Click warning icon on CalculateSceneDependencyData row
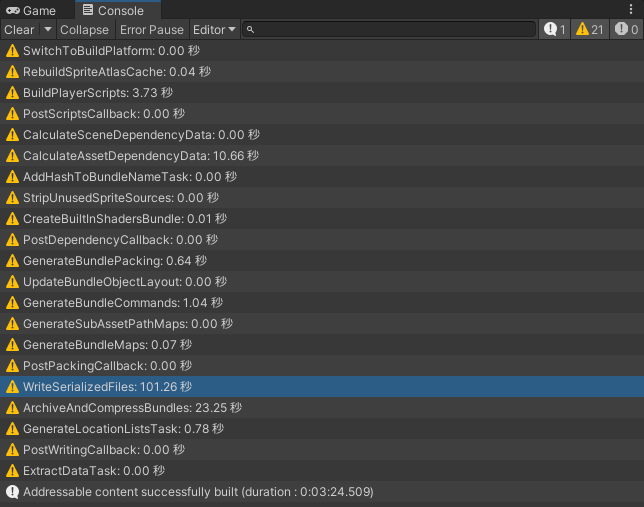 click(12, 135)
